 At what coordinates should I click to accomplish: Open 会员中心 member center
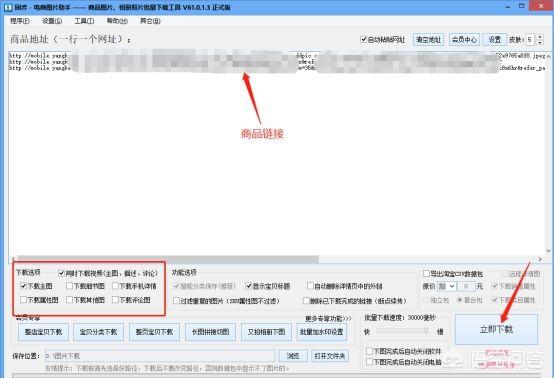click(464, 40)
